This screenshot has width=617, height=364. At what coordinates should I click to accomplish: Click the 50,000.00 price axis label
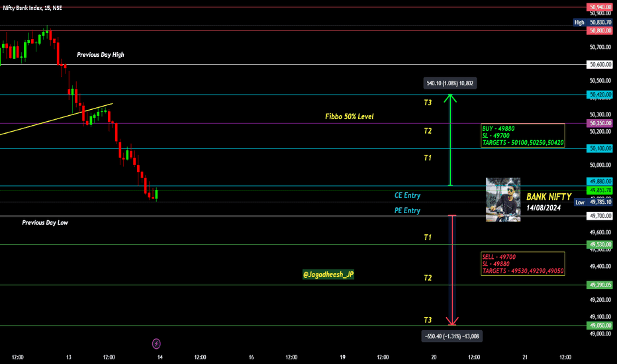[600, 165]
